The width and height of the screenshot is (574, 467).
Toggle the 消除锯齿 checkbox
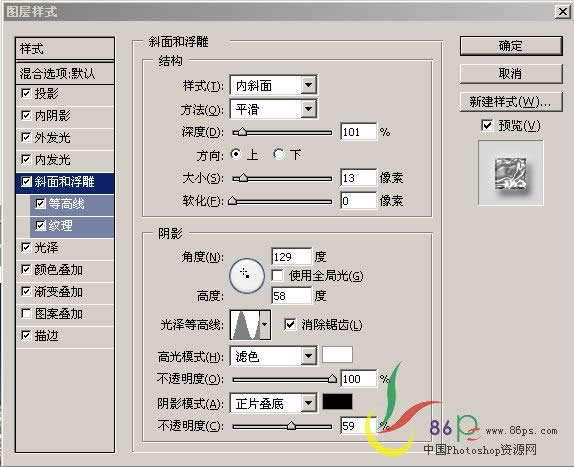290,324
